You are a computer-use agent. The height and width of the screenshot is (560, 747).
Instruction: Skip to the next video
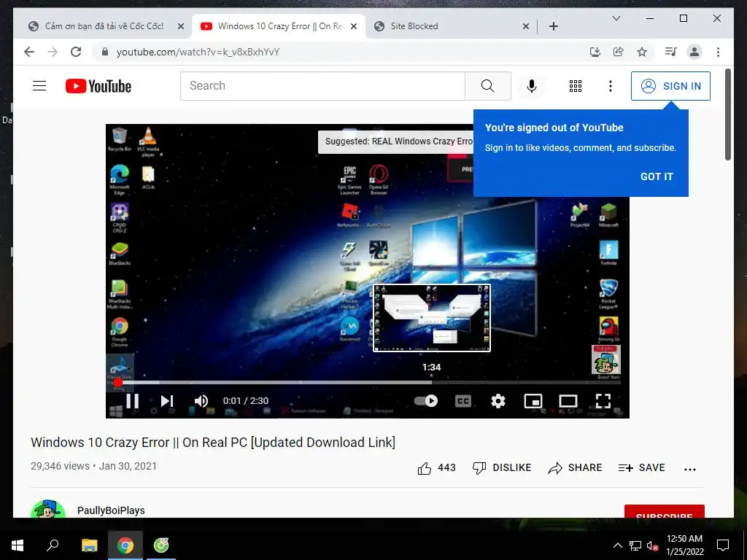[167, 401]
